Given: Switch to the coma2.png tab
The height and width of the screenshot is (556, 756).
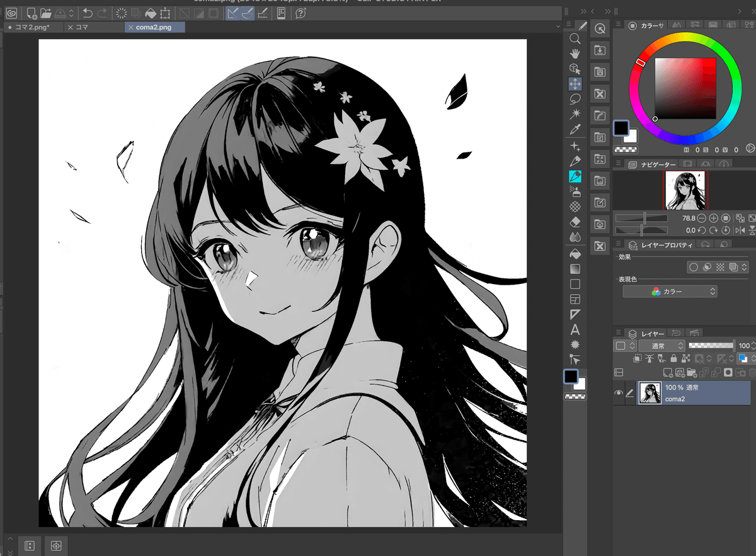Looking at the screenshot, I should (154, 27).
